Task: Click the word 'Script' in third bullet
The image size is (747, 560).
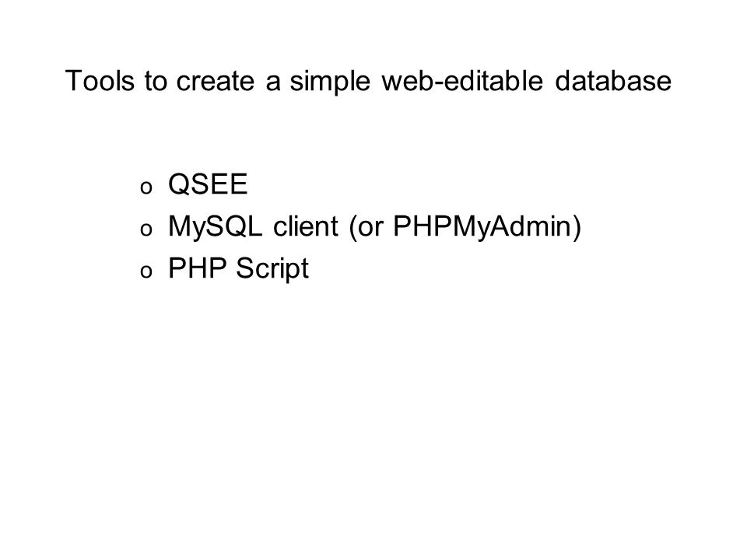Action: click(272, 269)
